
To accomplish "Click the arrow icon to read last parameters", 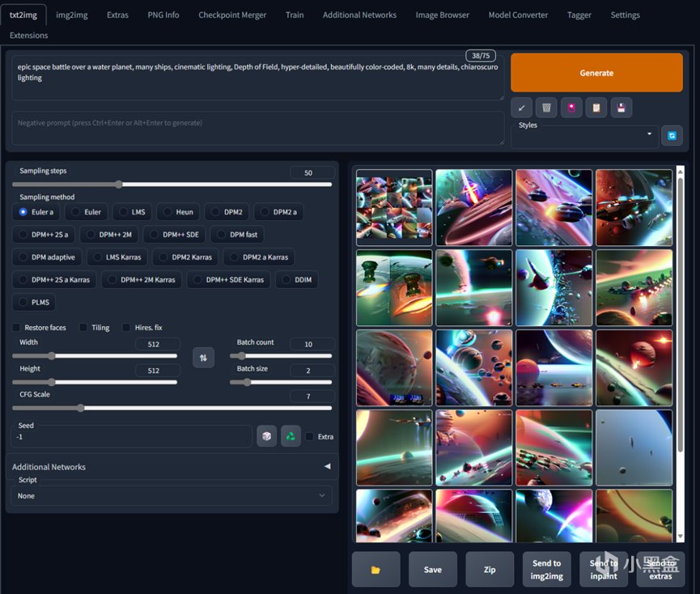I will pos(522,108).
